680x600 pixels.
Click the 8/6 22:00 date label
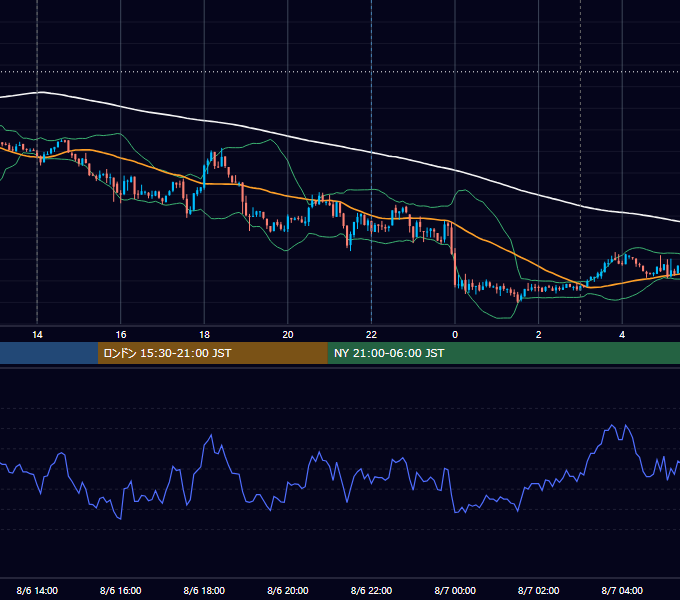[x=371, y=590]
